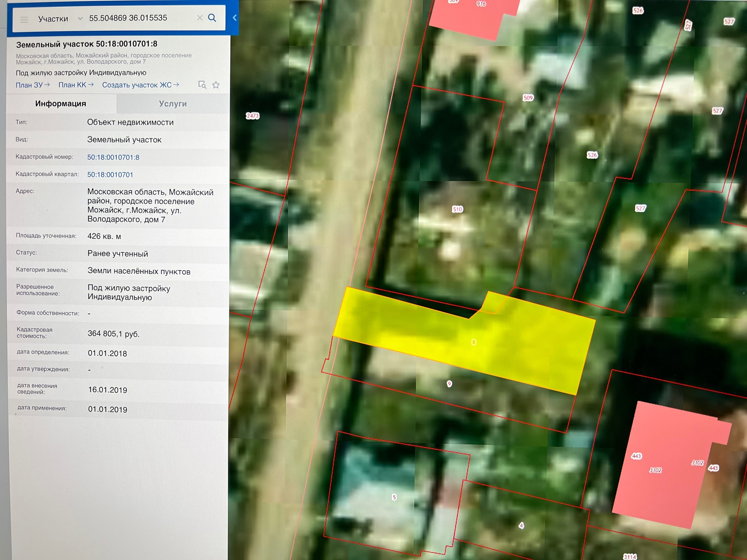Add parcel to favorites star icon

216,85
